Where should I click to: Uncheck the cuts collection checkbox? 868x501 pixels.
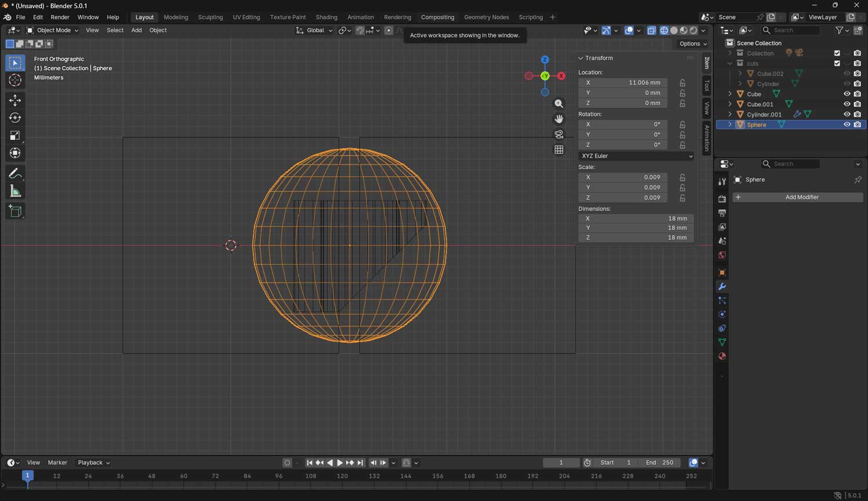[x=837, y=63]
